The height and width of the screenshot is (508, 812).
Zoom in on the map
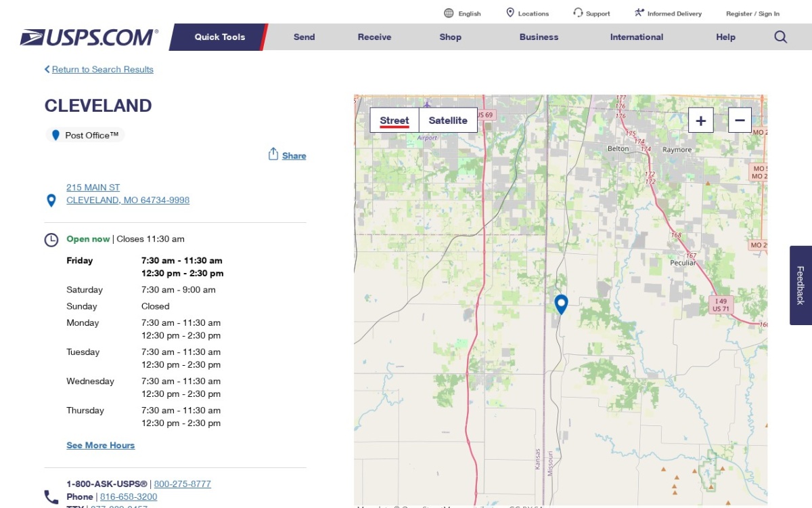pos(701,121)
